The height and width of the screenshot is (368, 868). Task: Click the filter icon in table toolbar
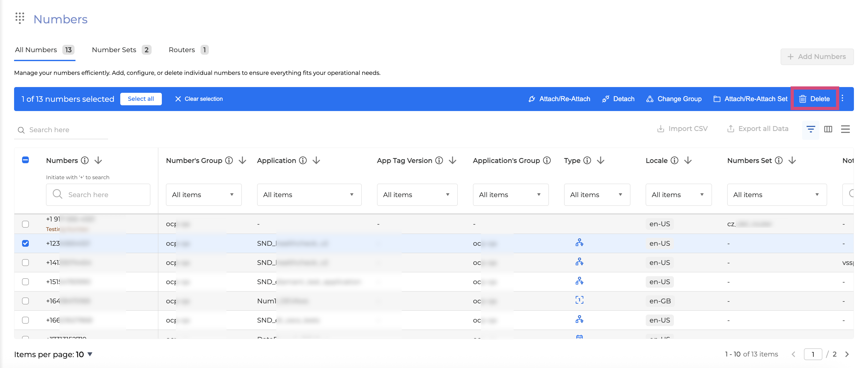811,129
